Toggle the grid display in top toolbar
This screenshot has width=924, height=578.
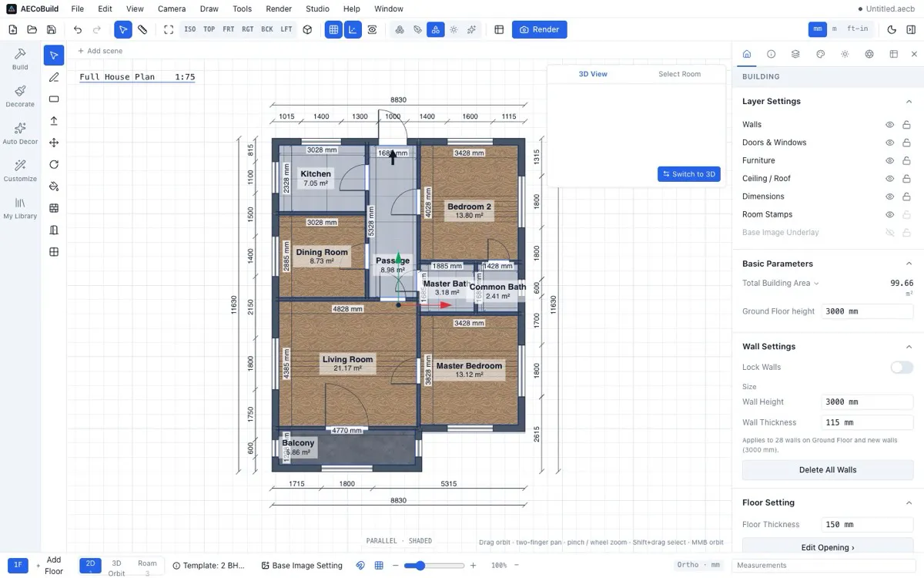(x=333, y=30)
